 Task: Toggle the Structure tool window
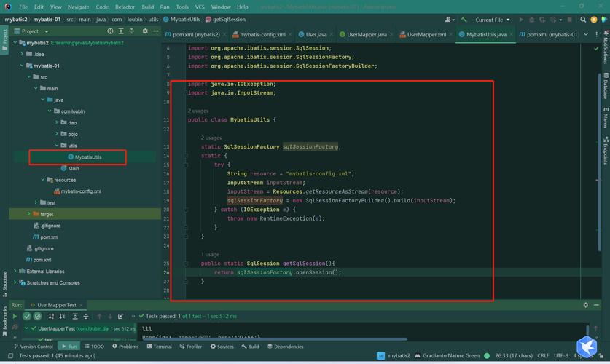click(x=4, y=284)
